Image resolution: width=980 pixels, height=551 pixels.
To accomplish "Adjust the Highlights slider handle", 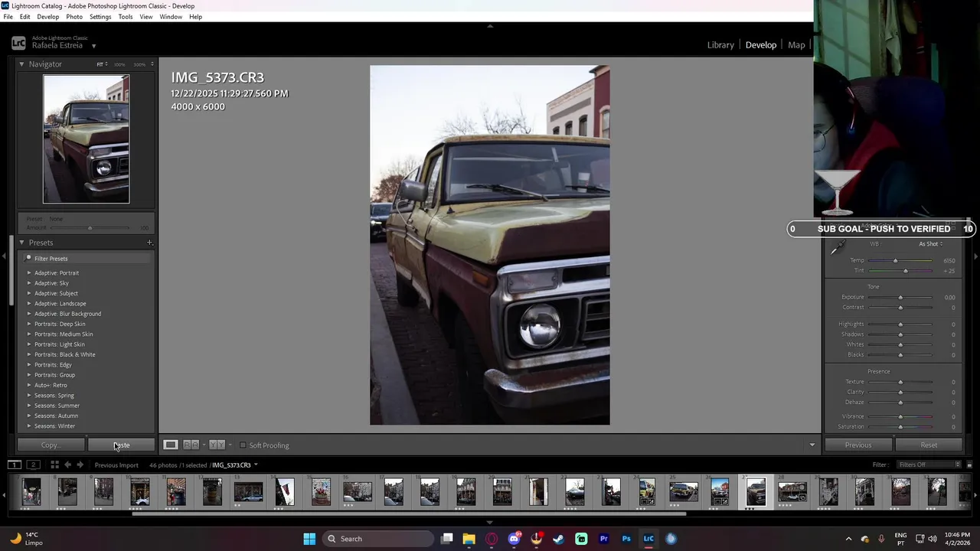I will point(900,324).
